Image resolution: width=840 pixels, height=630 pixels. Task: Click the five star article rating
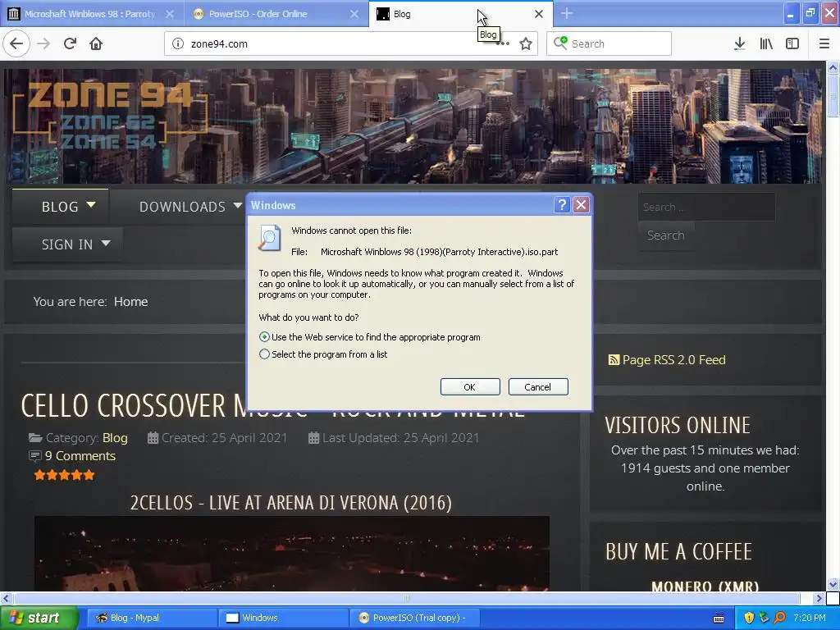point(64,475)
